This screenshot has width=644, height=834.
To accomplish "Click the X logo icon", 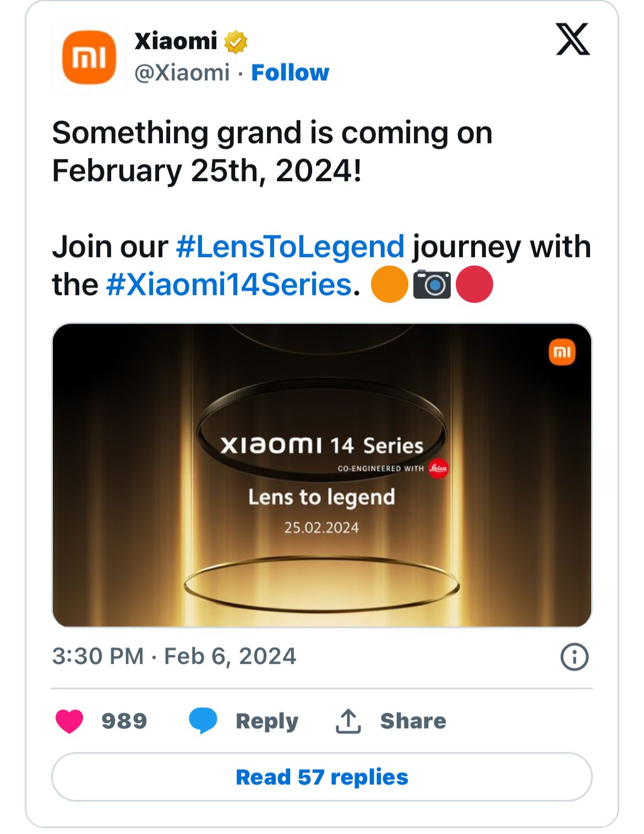I will pos(572,39).
